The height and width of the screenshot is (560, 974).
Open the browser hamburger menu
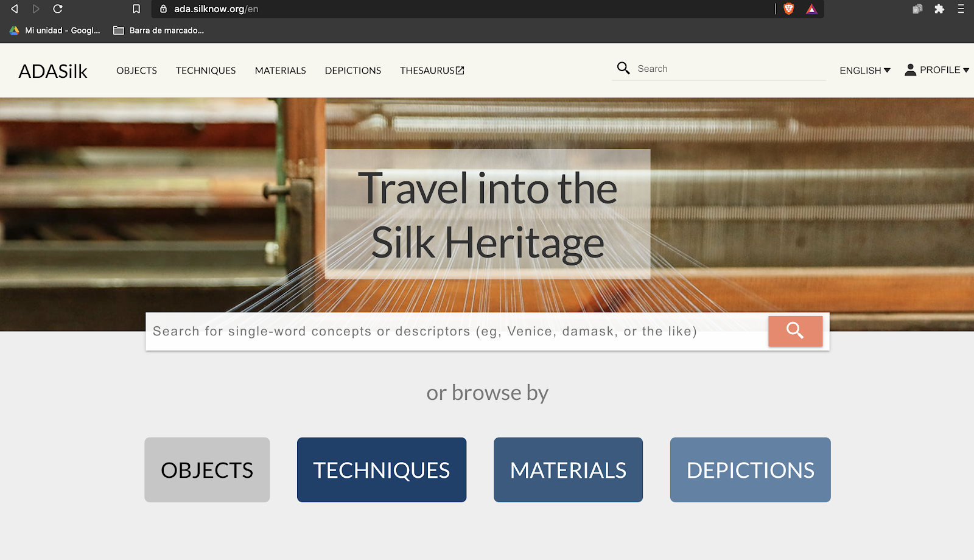point(961,9)
